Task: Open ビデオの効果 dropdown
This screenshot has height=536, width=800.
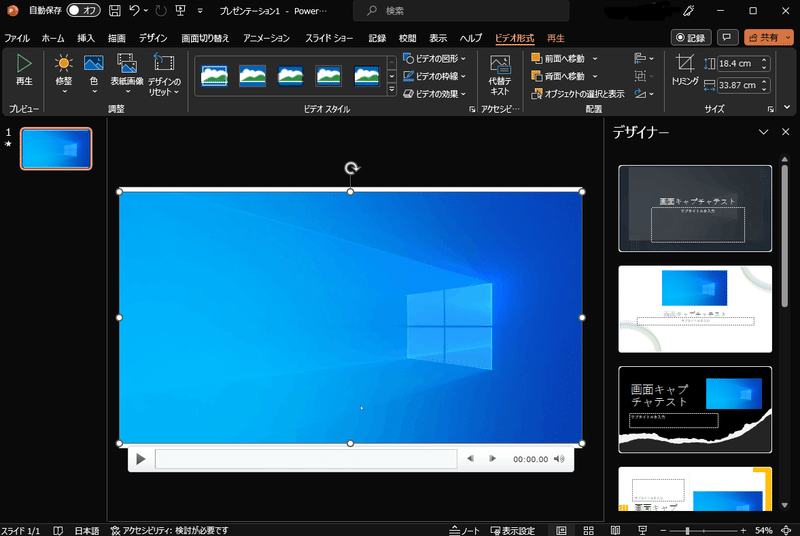Action: coord(434,94)
